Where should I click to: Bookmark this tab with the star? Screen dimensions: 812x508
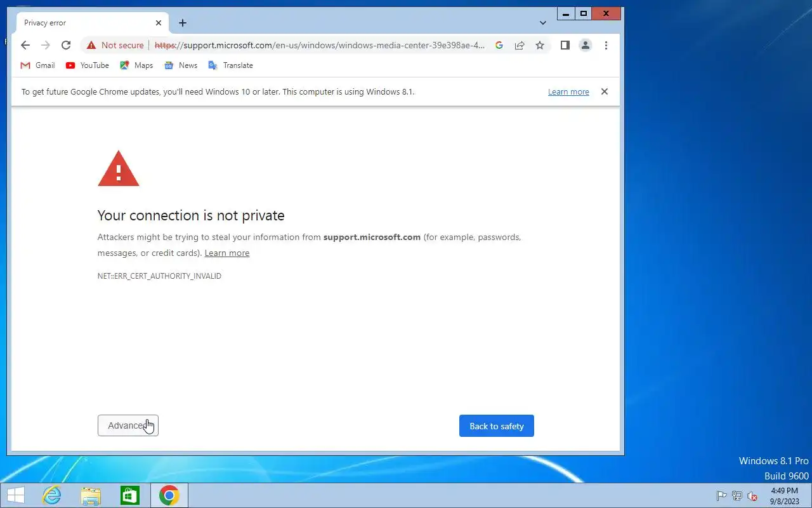click(540, 45)
